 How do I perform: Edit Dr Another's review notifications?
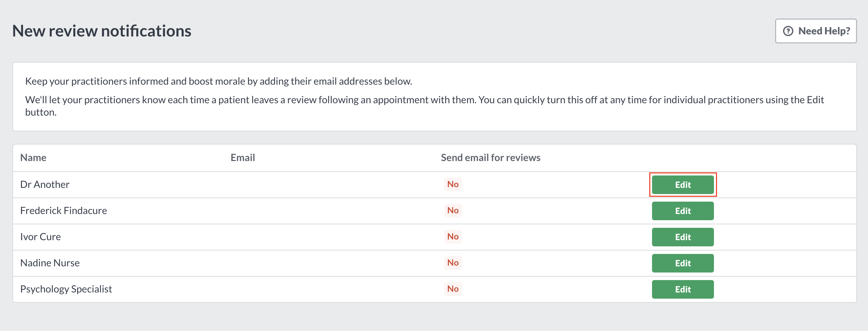point(683,185)
